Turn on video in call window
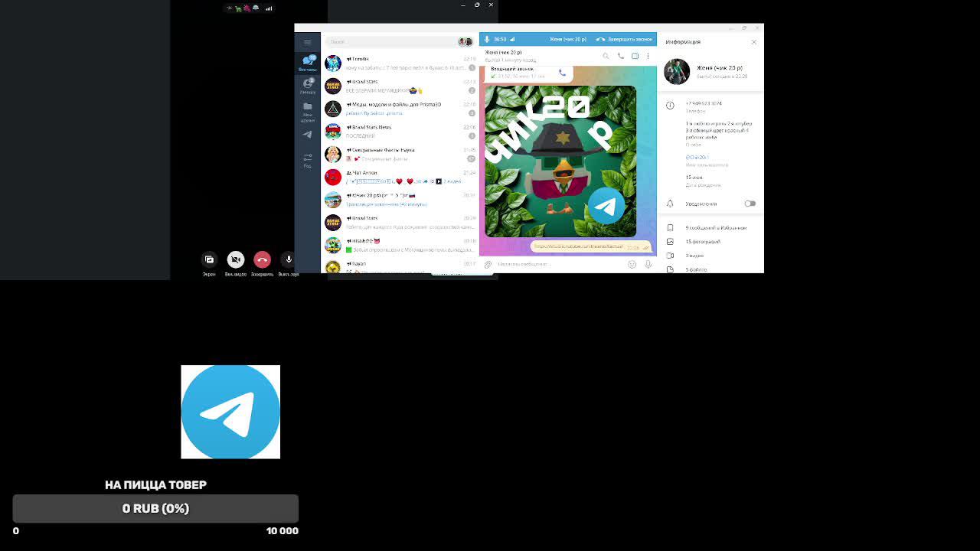 click(x=236, y=260)
